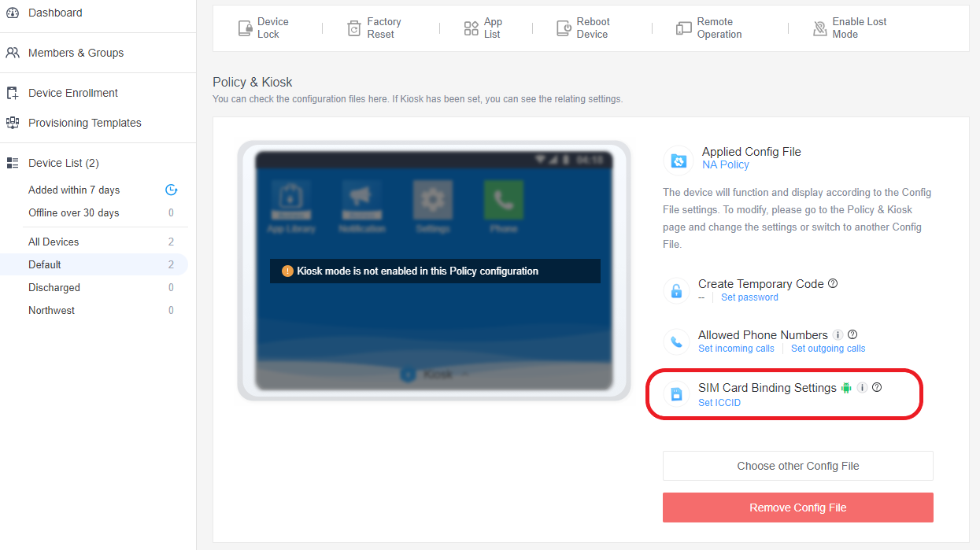Click the SIM Card Binding Settings card icon

(676, 394)
